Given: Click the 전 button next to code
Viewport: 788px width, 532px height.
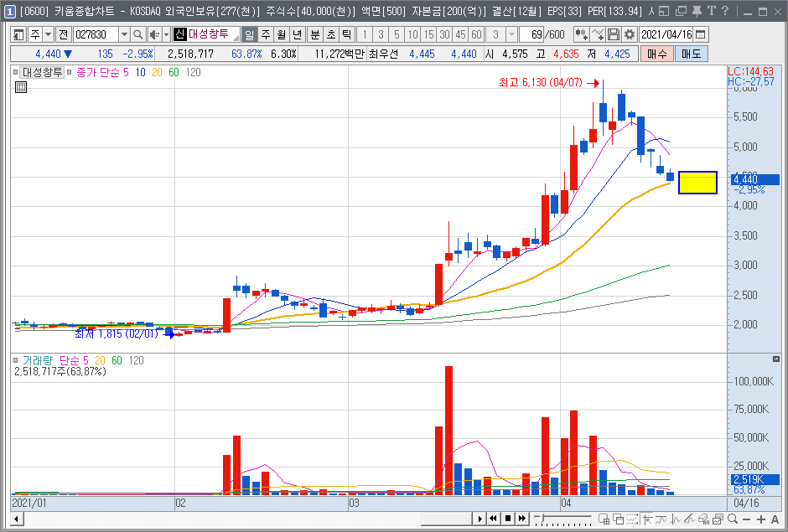Looking at the screenshot, I should pos(63,34).
